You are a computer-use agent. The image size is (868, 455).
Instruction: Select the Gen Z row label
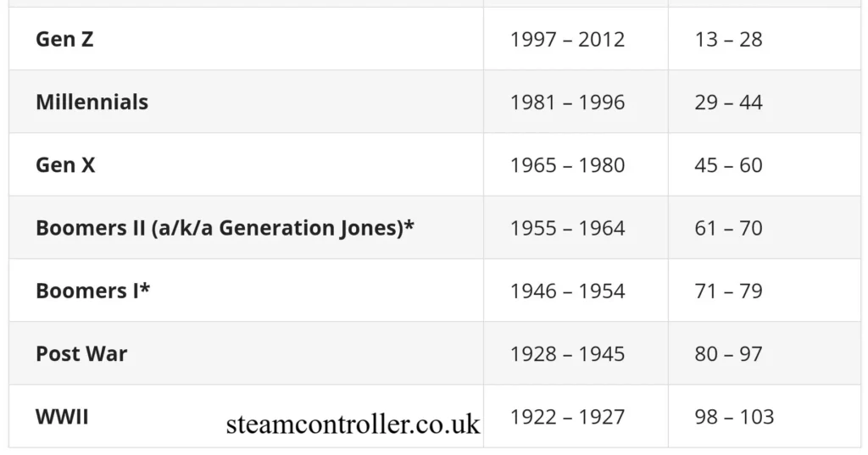[x=64, y=39]
